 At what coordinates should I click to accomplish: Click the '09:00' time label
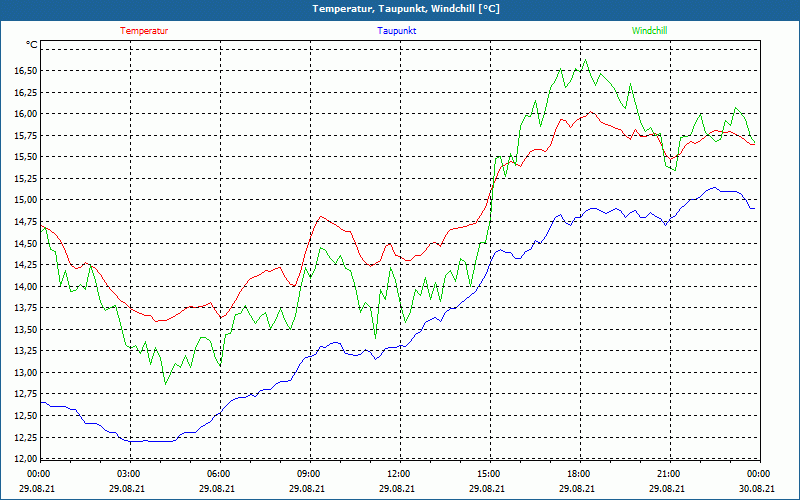click(x=309, y=474)
